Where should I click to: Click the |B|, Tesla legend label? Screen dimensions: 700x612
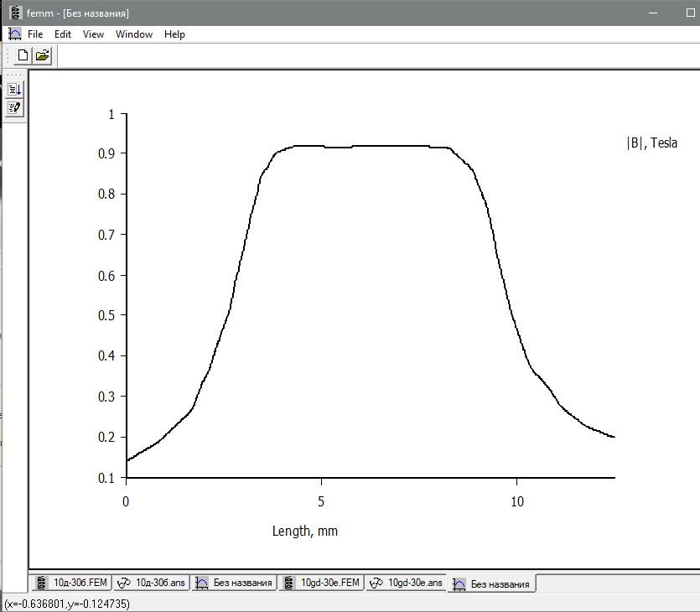click(x=651, y=143)
